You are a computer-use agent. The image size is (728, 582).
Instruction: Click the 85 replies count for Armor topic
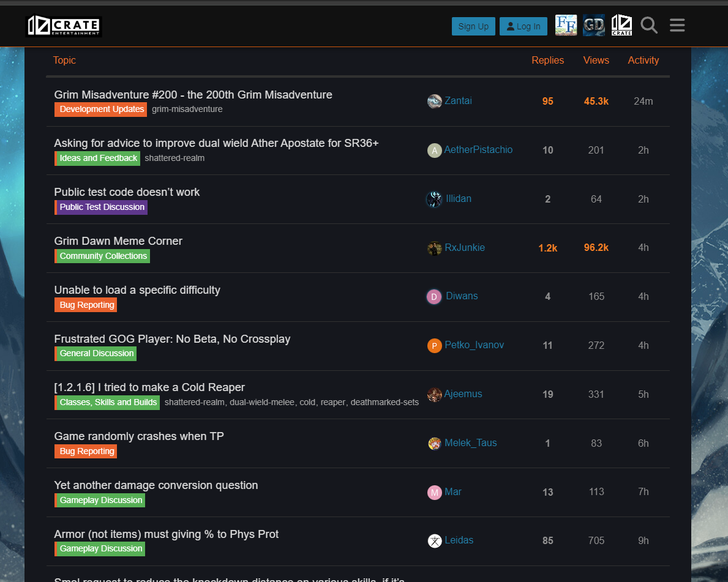547,541
